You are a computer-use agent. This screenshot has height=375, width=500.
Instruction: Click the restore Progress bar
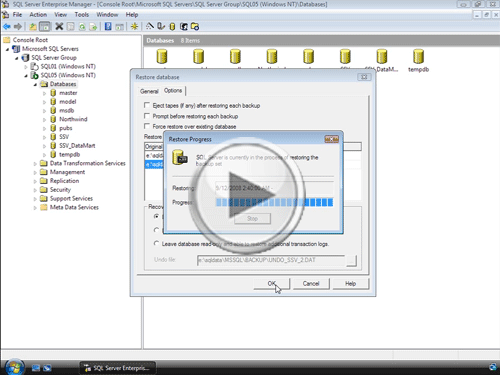pos(274,202)
